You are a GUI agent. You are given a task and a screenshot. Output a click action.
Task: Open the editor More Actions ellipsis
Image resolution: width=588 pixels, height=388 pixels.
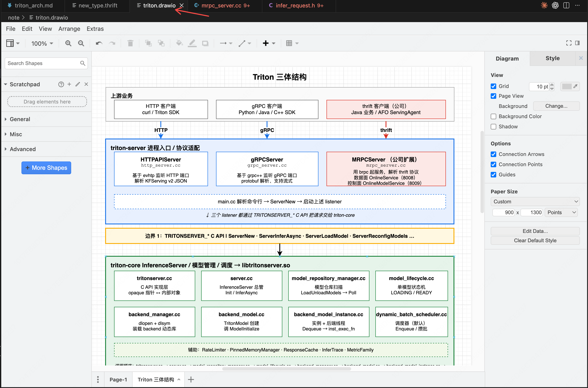577,5
